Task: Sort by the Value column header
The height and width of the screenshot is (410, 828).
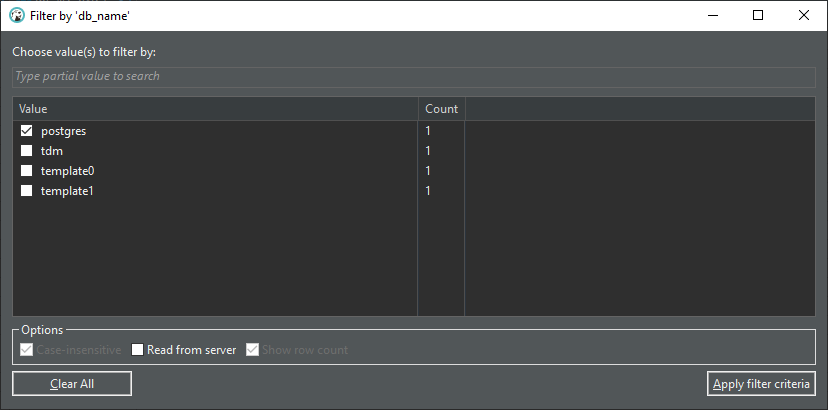Action: point(215,109)
